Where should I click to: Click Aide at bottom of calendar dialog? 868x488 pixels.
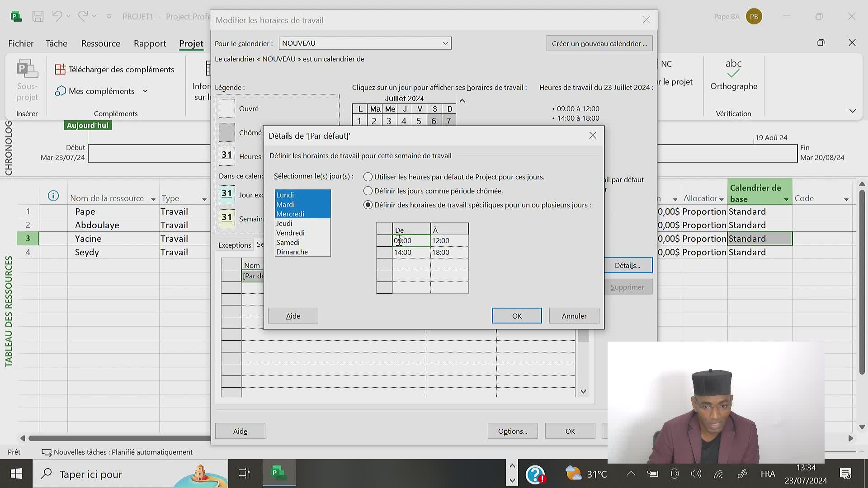240,431
